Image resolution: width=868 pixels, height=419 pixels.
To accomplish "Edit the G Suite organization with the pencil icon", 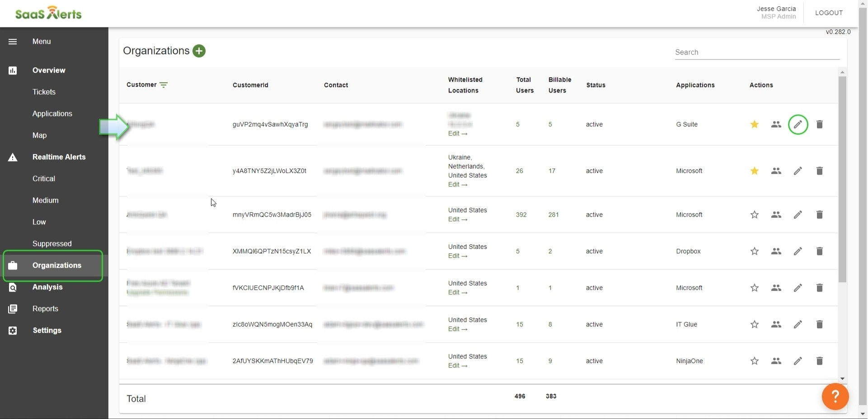I will click(798, 124).
